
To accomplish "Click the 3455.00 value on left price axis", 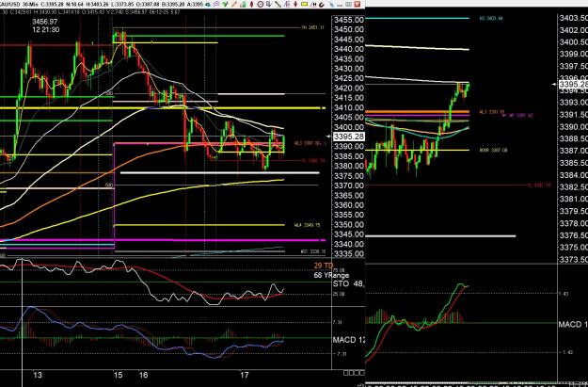I will pos(349,20).
